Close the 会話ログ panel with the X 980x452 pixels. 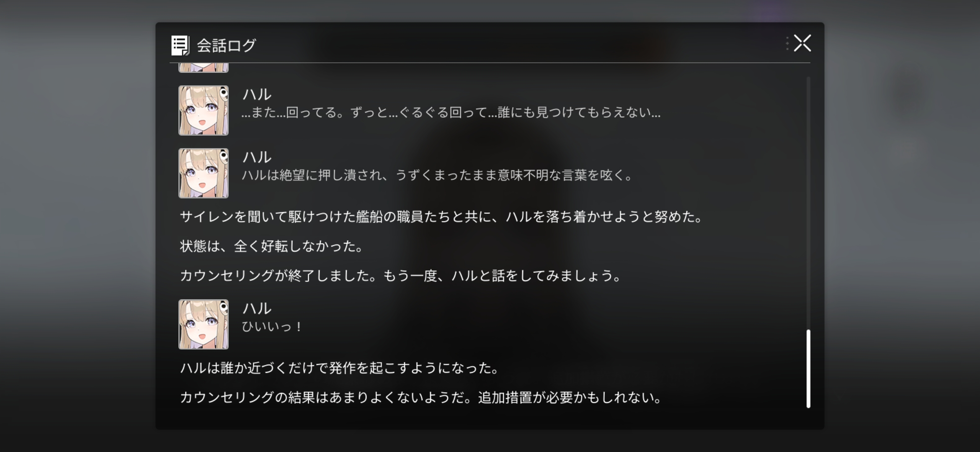pos(802,43)
